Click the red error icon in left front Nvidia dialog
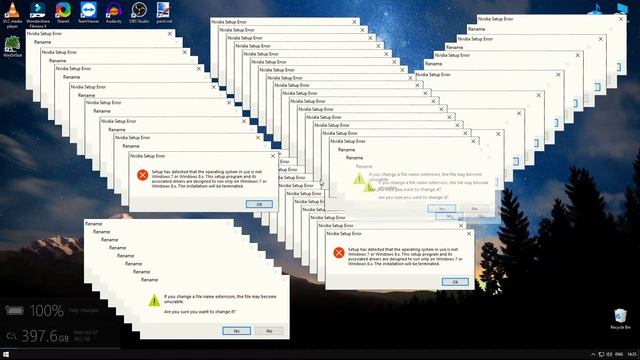This screenshot has width=640, height=360. pyautogui.click(x=142, y=175)
